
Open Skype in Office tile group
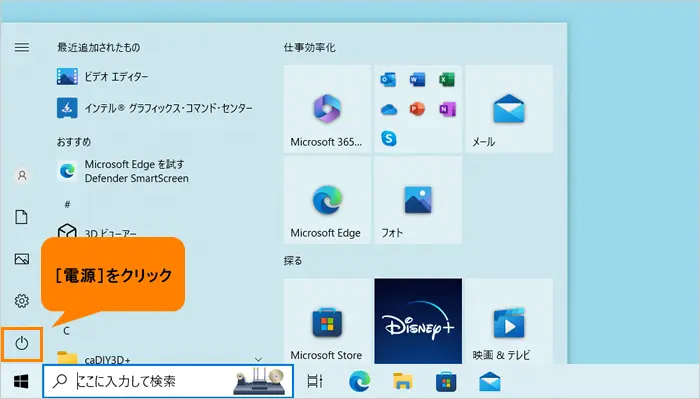point(388,138)
